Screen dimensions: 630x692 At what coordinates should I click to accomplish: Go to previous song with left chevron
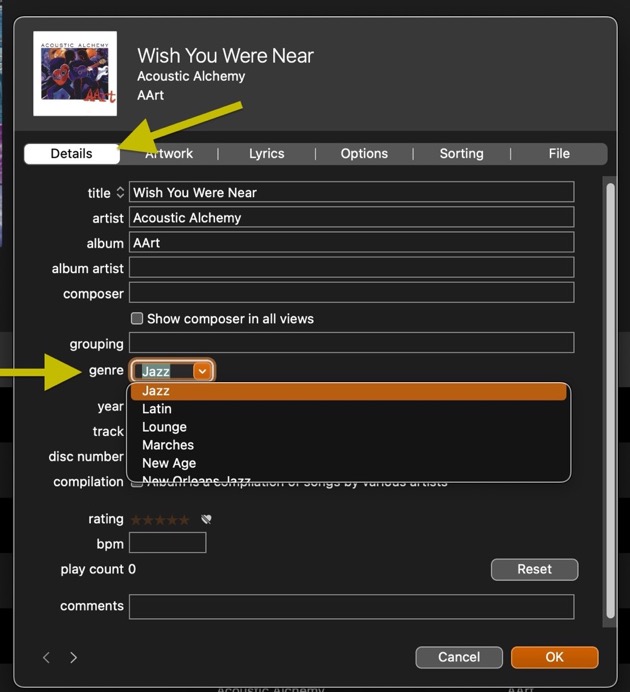click(x=46, y=658)
